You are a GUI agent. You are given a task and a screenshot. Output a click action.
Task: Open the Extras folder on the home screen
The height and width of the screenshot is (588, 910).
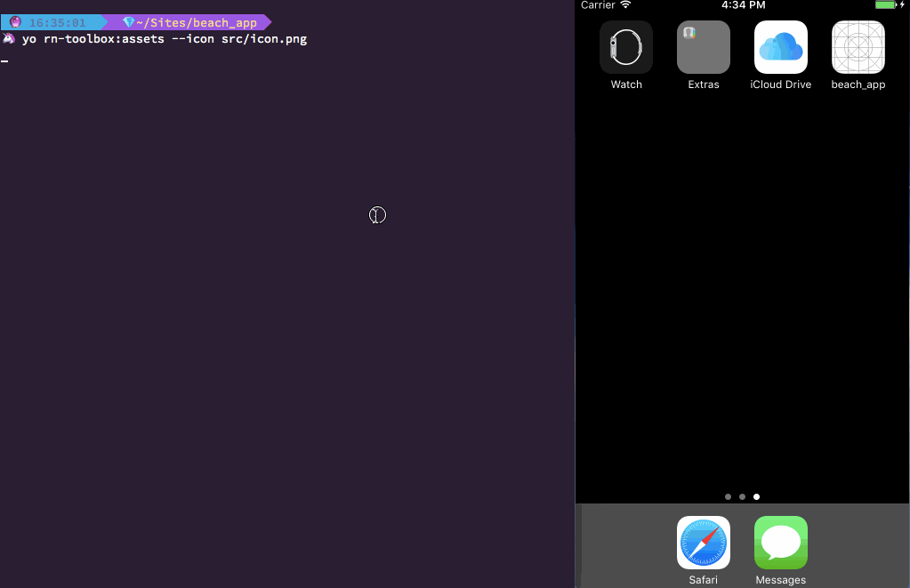[x=703, y=46]
